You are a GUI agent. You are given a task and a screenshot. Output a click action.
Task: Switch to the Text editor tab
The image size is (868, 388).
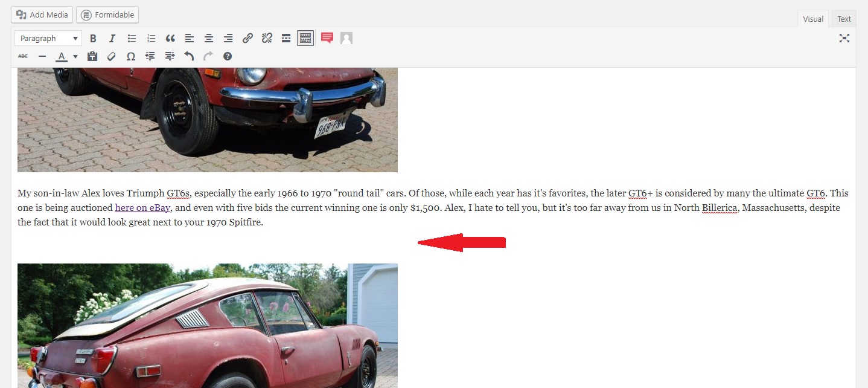point(844,19)
